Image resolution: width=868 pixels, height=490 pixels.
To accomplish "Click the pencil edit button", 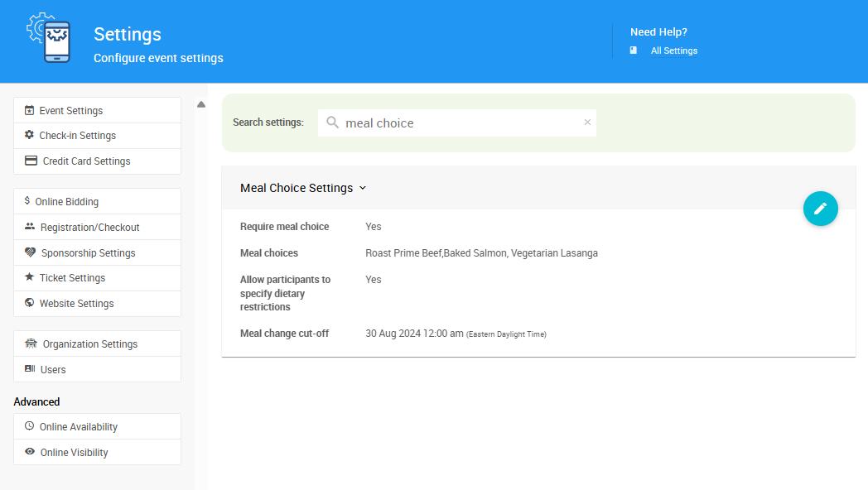I will (820, 208).
